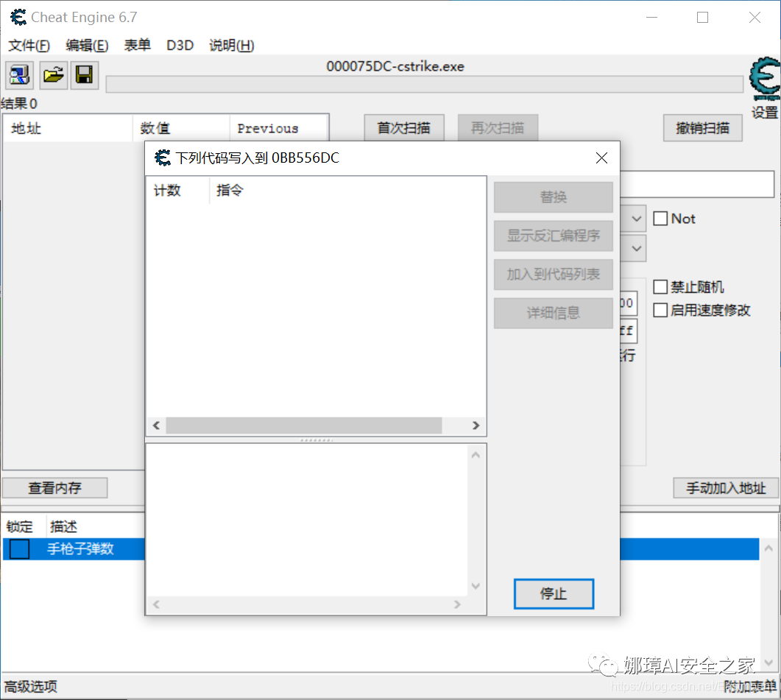Click the 000075DC-cstrike.exe process label
The height and width of the screenshot is (700, 781).
(395, 66)
